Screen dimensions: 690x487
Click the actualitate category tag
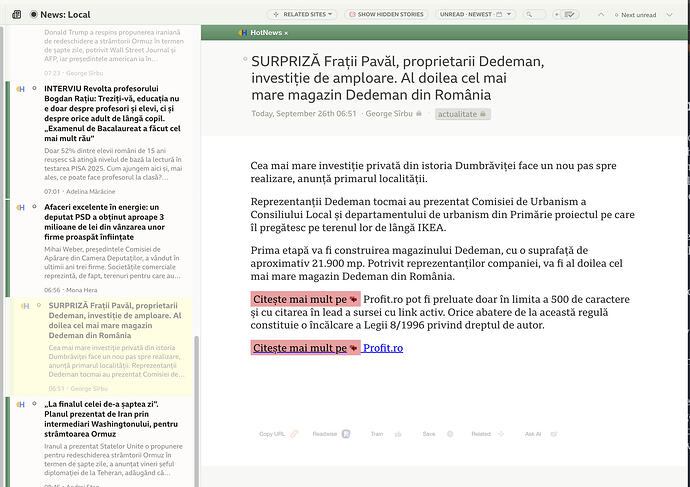[x=462, y=114]
